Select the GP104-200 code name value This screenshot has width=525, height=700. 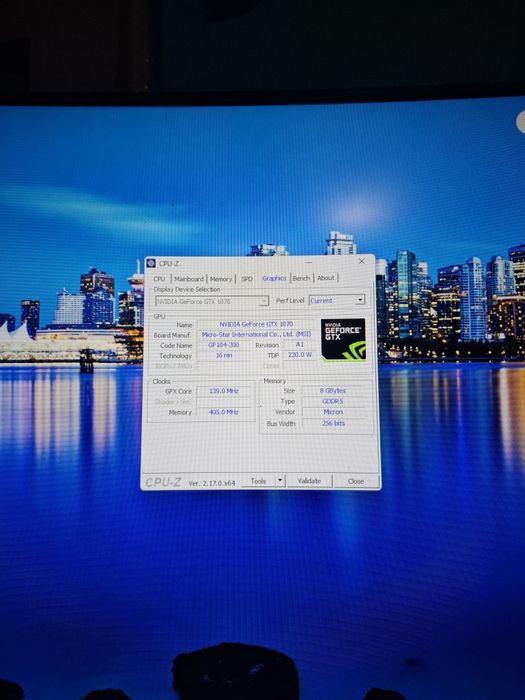(224, 345)
